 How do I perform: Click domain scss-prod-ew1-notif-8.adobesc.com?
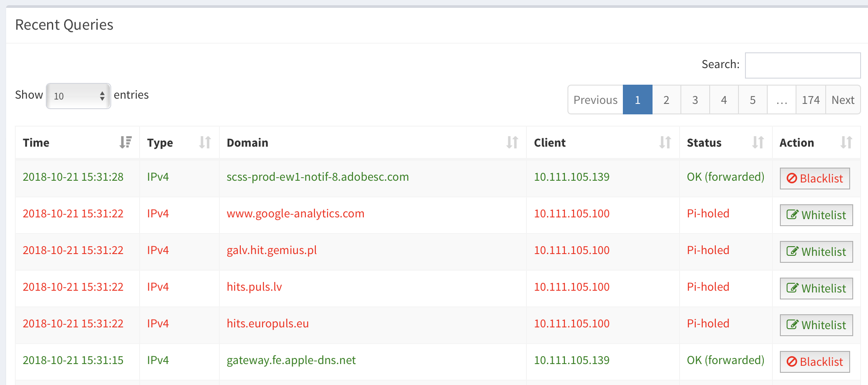[x=318, y=177]
